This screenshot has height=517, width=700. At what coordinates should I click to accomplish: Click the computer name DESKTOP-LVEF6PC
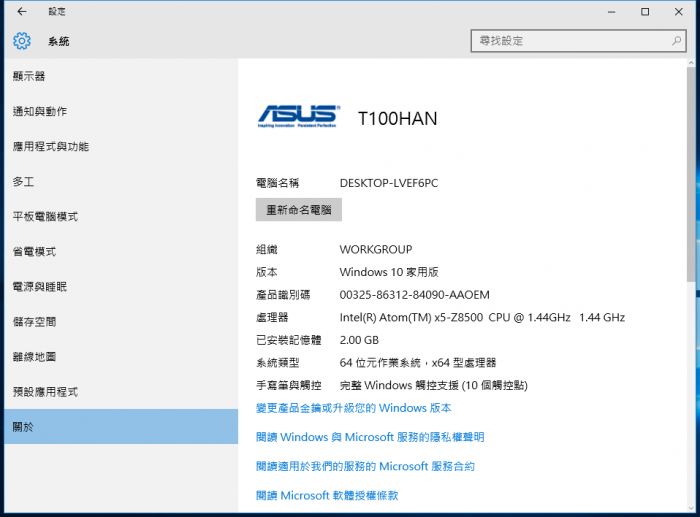coord(389,183)
